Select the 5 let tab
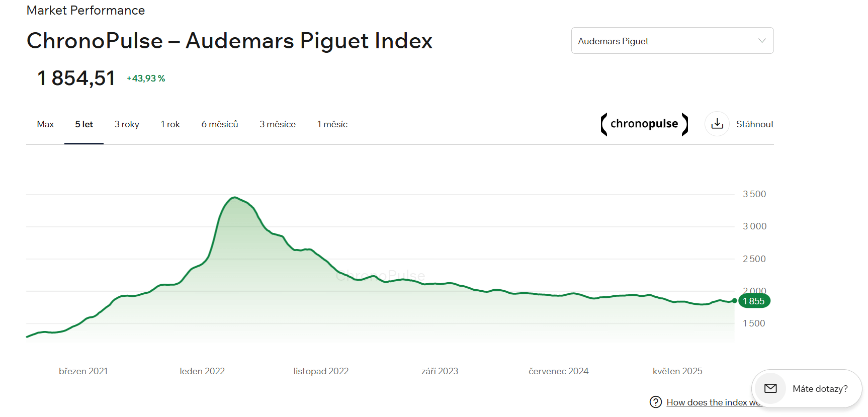This screenshot has height=417, width=868. click(x=84, y=124)
